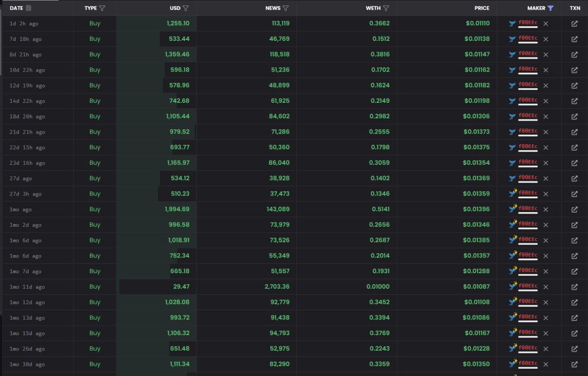Open transaction link for 1mo 30d ago row
Viewport: 588px width, 376px height.
coord(574,364)
